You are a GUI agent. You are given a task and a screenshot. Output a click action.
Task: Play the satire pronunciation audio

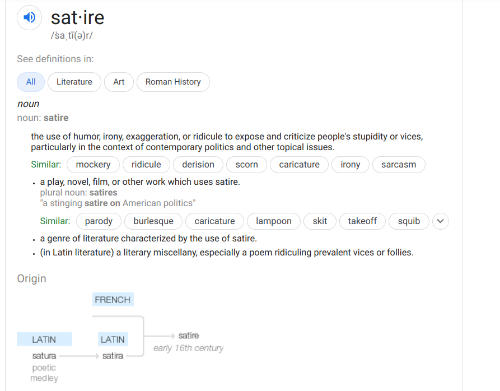[29, 17]
